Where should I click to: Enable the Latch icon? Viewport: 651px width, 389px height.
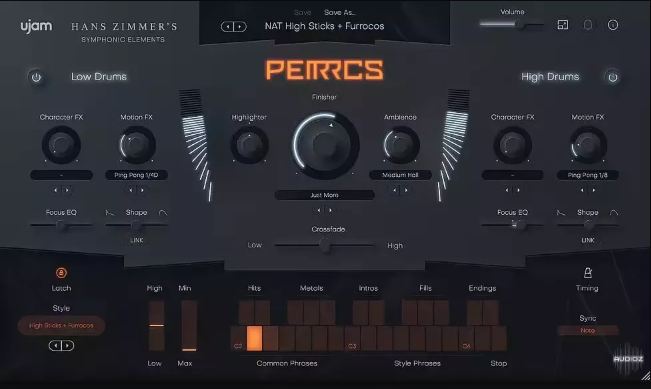61,273
